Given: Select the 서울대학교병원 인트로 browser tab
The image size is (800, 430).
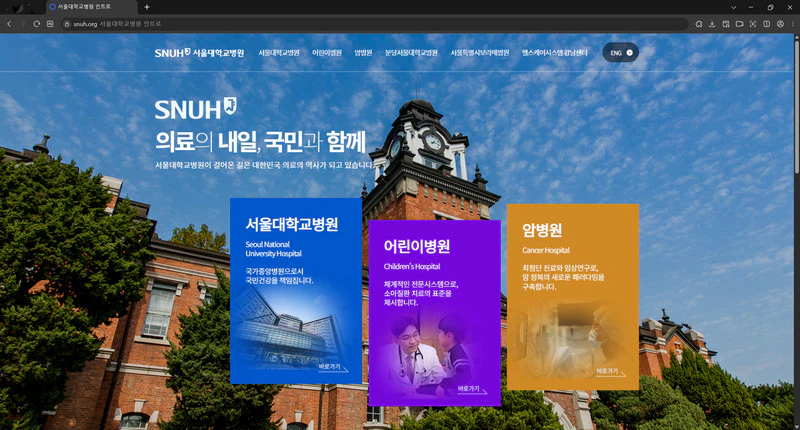Looking at the screenshot, I should click(91, 7).
